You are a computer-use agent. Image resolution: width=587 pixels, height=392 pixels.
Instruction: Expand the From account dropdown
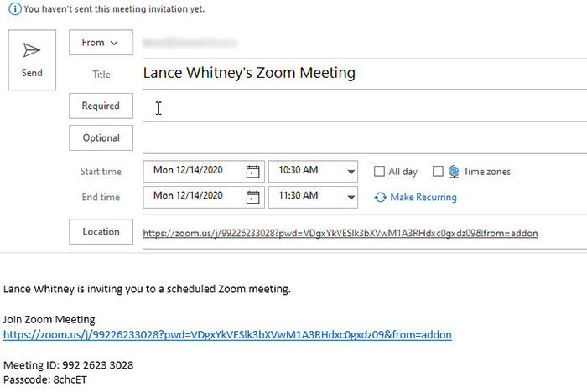pos(101,43)
